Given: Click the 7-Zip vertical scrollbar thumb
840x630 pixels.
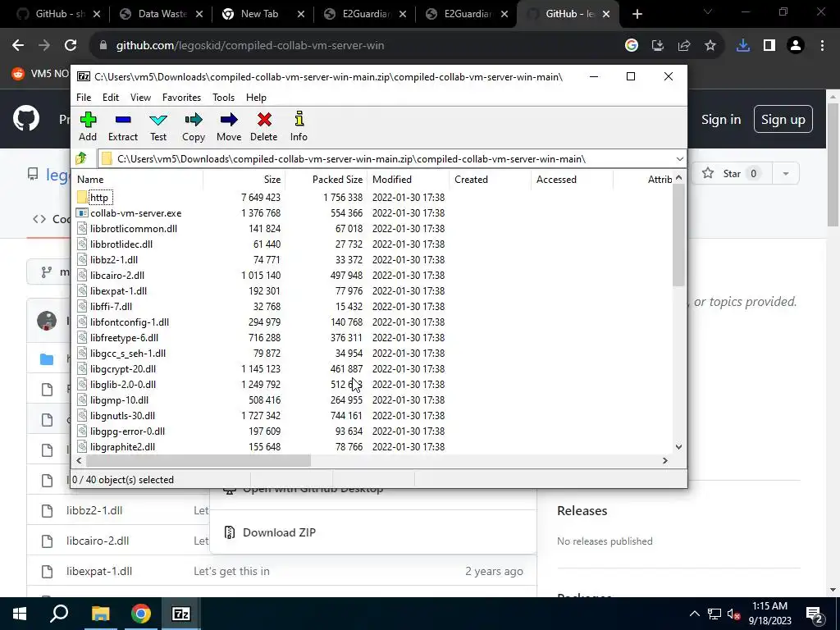Looking at the screenshot, I should [x=678, y=235].
